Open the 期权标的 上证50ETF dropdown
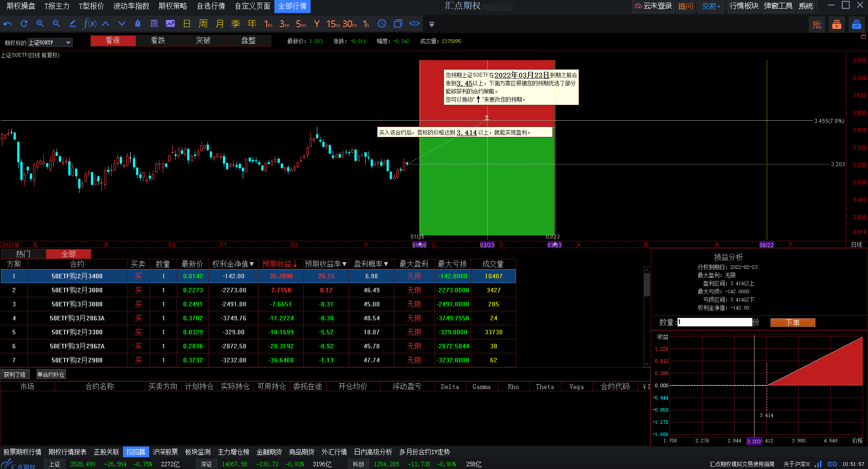This screenshot has width=868, height=469. point(50,42)
